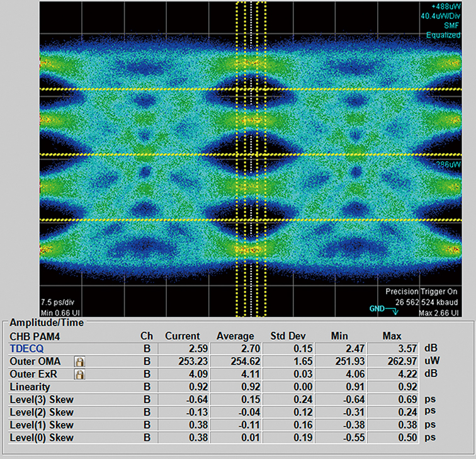Screen dimensions: 476x459
Task: Click Level(3) Skew max value 0.69
Action: pos(407,400)
